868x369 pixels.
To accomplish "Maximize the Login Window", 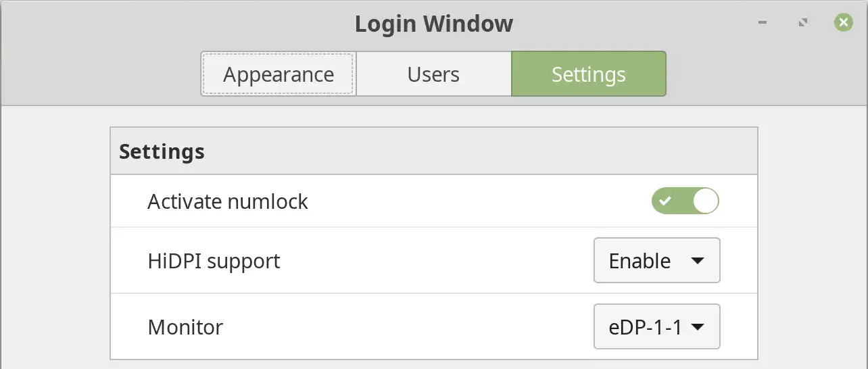I will click(802, 23).
